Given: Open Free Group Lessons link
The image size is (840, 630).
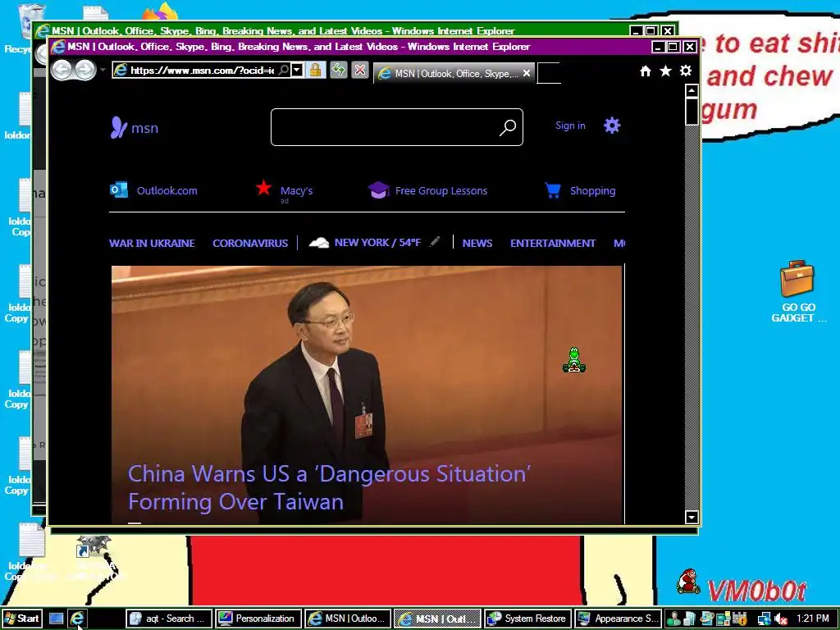Looking at the screenshot, I should 441,190.
